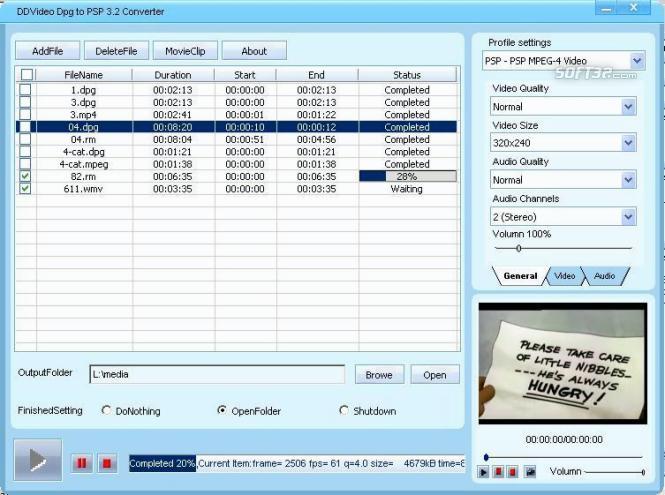The height and width of the screenshot is (495, 665).
Task: Switch to the General tab
Action: coord(520,276)
